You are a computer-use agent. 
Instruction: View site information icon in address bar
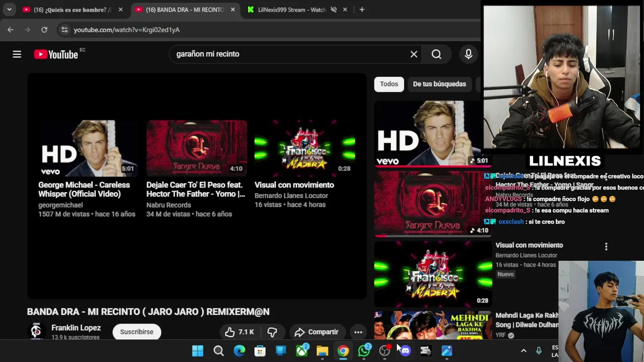tap(64, 30)
